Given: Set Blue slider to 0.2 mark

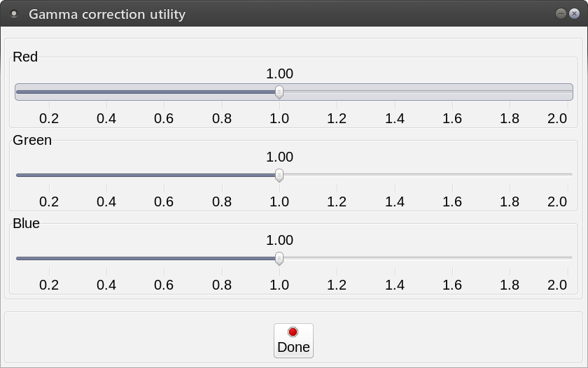Looking at the screenshot, I should point(49,258).
